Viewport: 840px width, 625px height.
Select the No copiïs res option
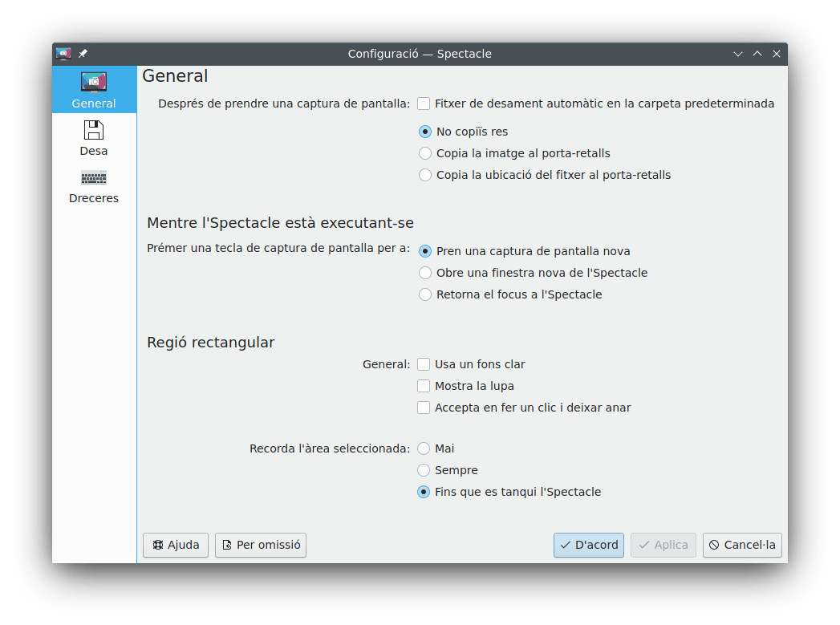coord(425,132)
